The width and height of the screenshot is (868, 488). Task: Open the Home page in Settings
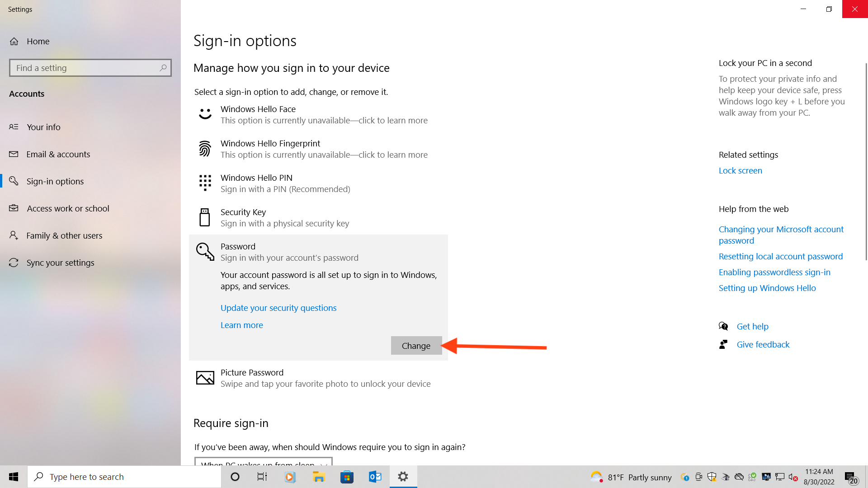(x=29, y=41)
